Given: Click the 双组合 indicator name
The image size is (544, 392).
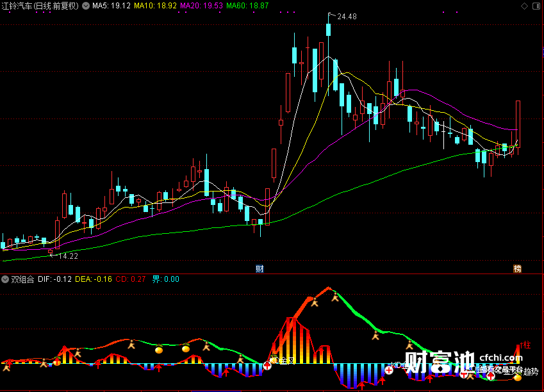Looking at the screenshot, I should click(x=22, y=279).
